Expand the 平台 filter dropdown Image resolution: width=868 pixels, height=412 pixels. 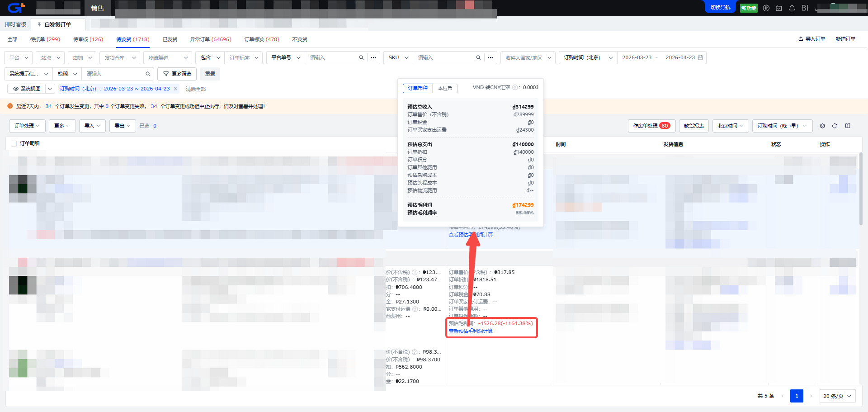(19, 58)
